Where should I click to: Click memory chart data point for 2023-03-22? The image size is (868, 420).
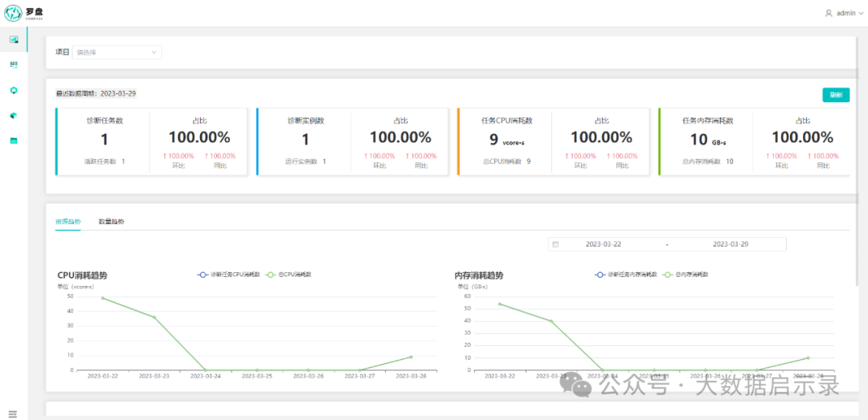pyautogui.click(x=499, y=304)
